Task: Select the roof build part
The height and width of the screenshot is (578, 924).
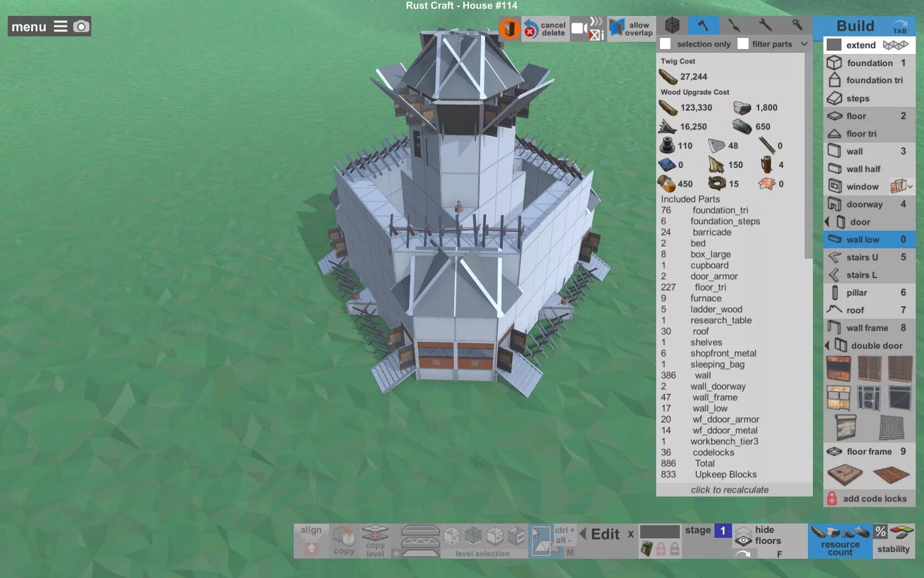Action: (869, 310)
